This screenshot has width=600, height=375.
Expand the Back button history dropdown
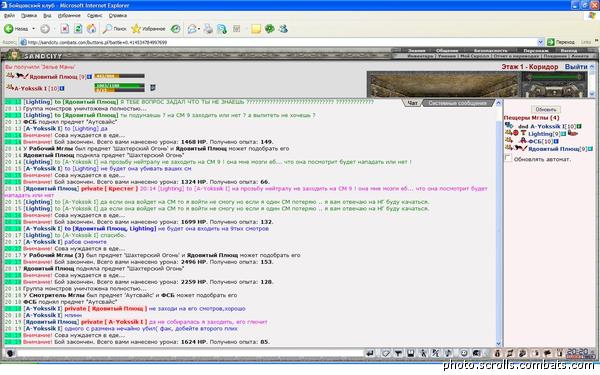click(33, 29)
